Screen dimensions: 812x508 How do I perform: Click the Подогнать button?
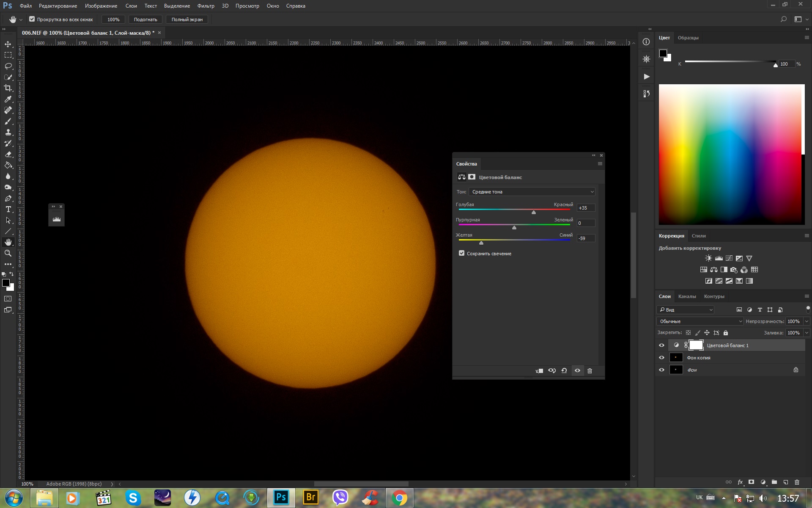145,19
